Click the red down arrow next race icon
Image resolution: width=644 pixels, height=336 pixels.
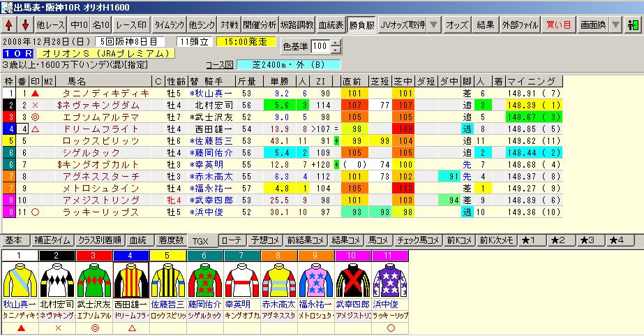coord(24,25)
